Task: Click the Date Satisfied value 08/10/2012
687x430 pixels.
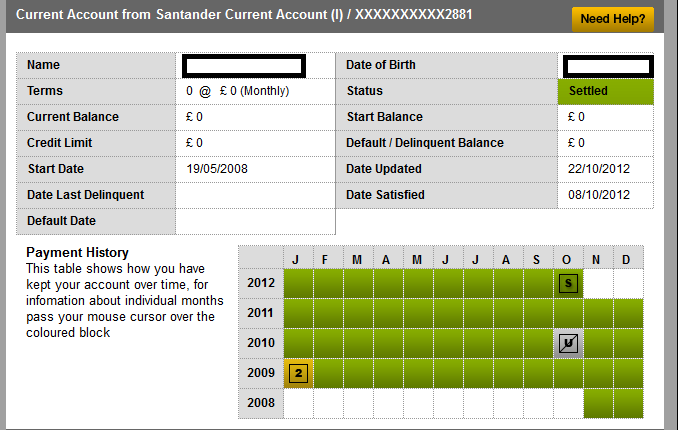Action: [x=598, y=195]
